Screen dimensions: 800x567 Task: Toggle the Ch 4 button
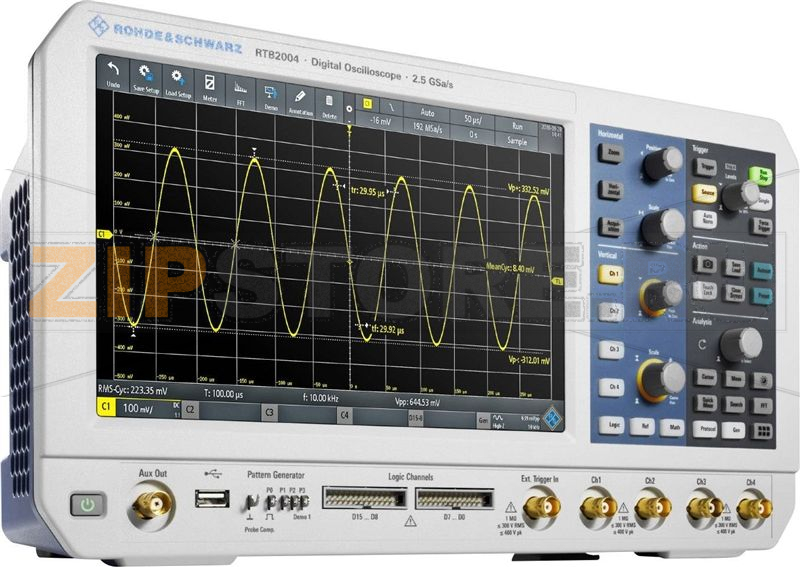point(612,387)
